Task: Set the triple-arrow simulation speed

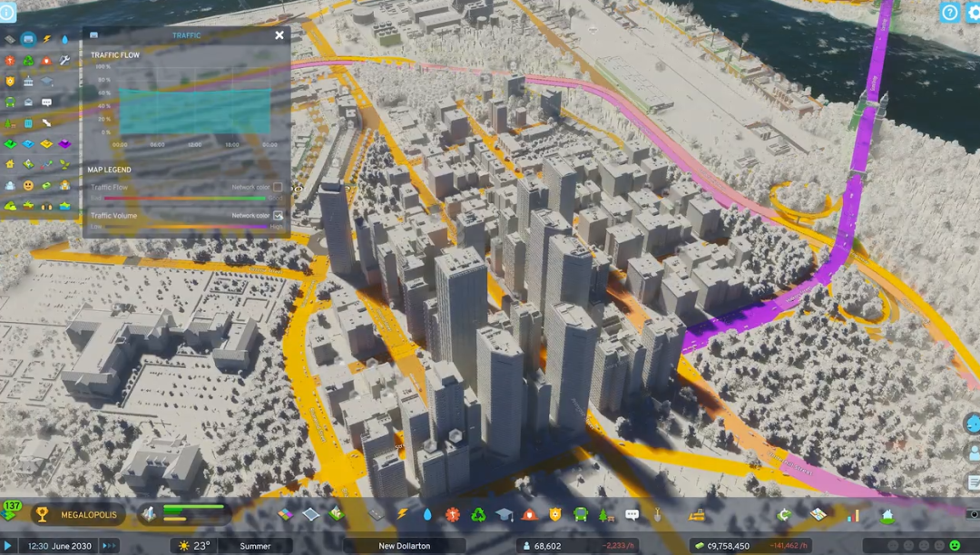Action: 109,546
